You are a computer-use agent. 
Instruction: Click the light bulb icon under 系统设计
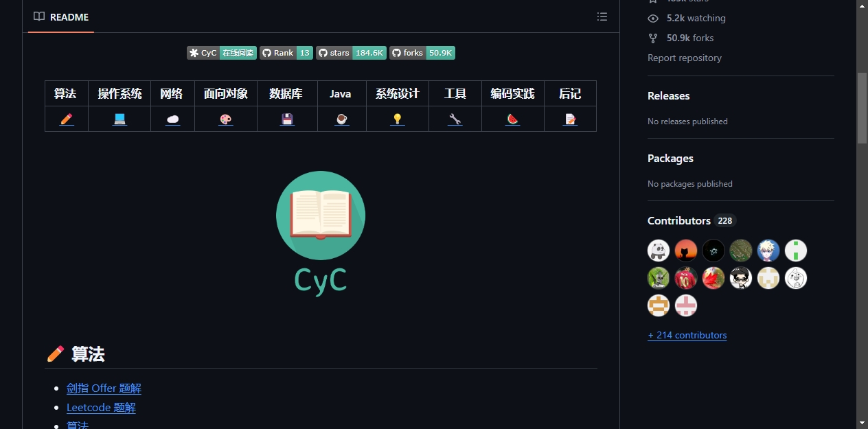pos(398,119)
